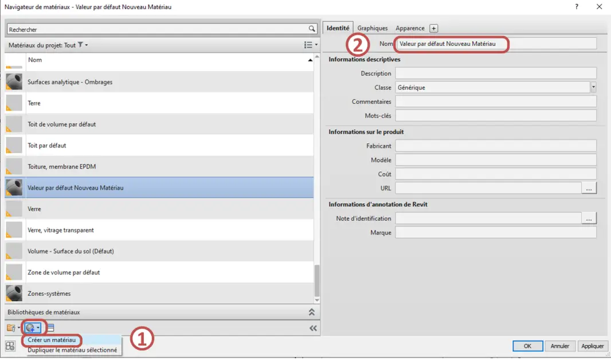Click the Nom field with the material name

pyautogui.click(x=496, y=44)
